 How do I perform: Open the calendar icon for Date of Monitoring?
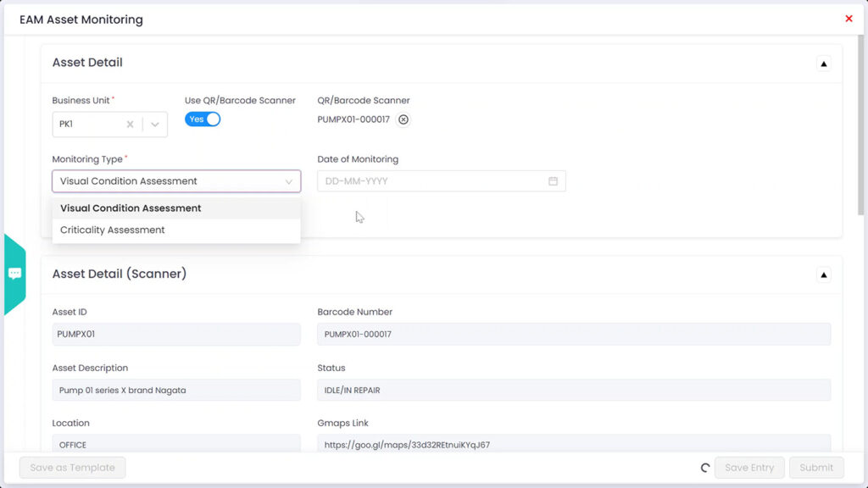pyautogui.click(x=553, y=180)
